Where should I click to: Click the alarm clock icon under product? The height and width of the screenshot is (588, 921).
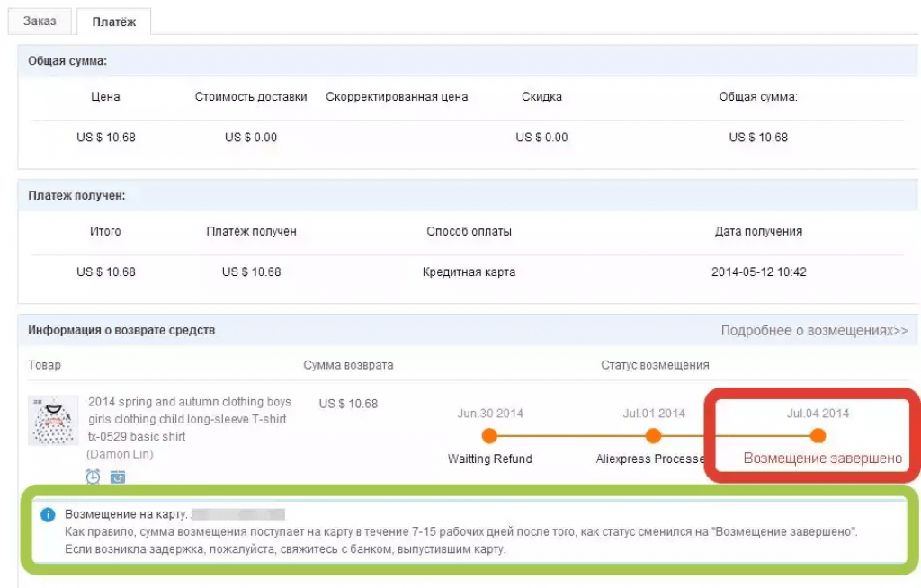coord(93,477)
